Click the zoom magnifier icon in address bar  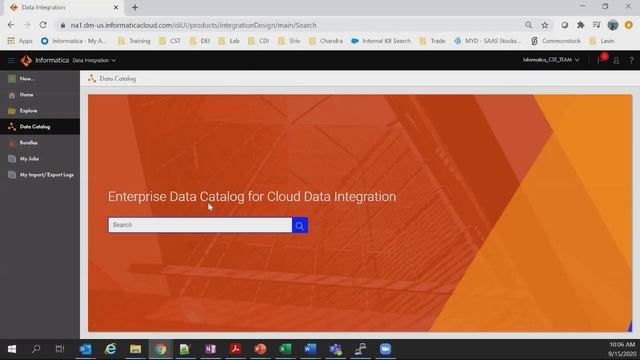click(x=529, y=25)
